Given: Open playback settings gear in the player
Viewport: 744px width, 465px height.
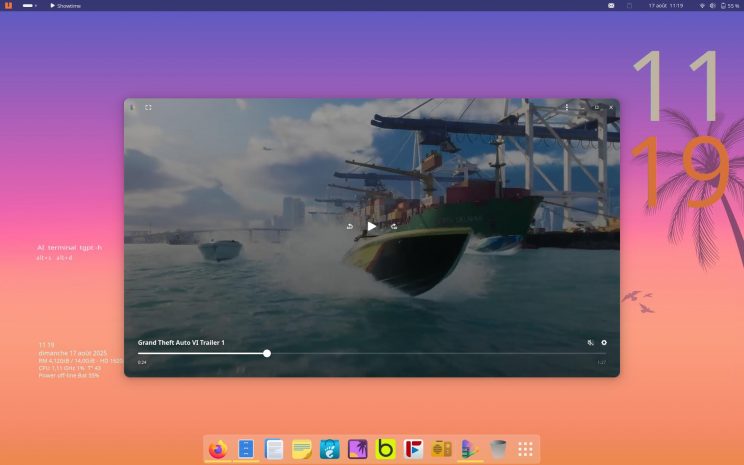Looking at the screenshot, I should (x=604, y=343).
